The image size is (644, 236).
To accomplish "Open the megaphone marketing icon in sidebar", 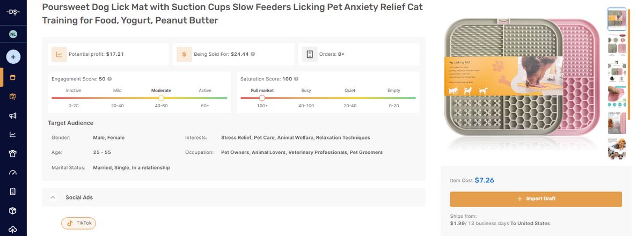I will click(13, 115).
